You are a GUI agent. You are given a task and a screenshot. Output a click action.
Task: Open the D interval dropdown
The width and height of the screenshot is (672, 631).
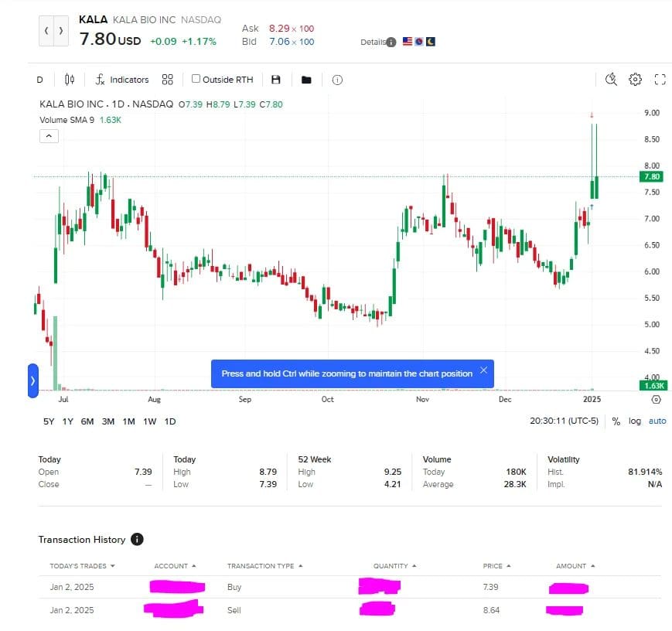pos(39,80)
